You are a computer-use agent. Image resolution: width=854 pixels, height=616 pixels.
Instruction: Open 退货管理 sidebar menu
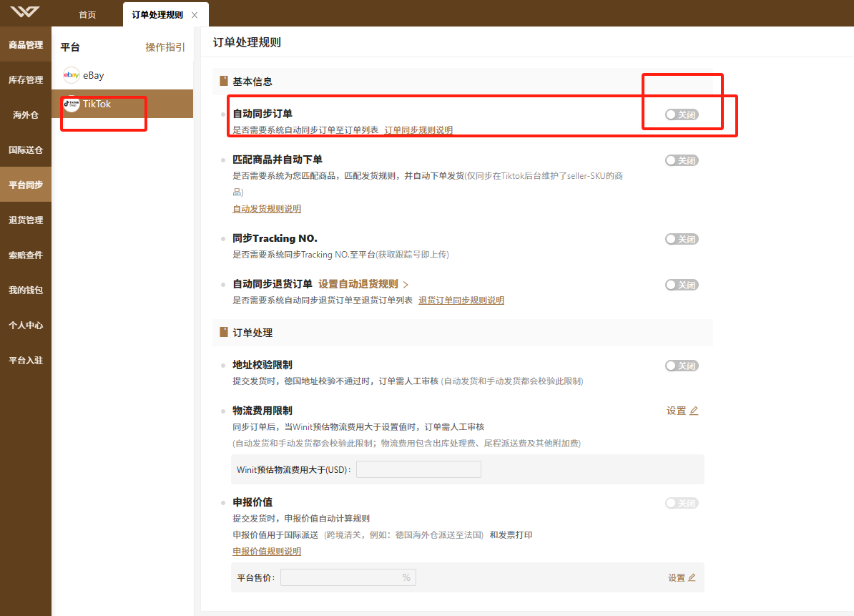tap(26, 220)
